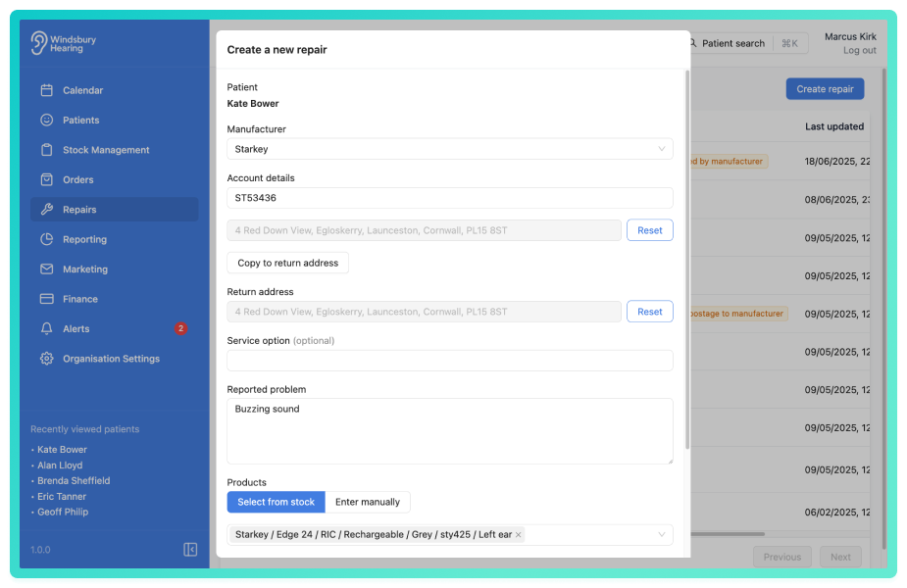Open Organisation Settings via the gear icon
Viewport: 907px width, 588px height.
[47, 359]
